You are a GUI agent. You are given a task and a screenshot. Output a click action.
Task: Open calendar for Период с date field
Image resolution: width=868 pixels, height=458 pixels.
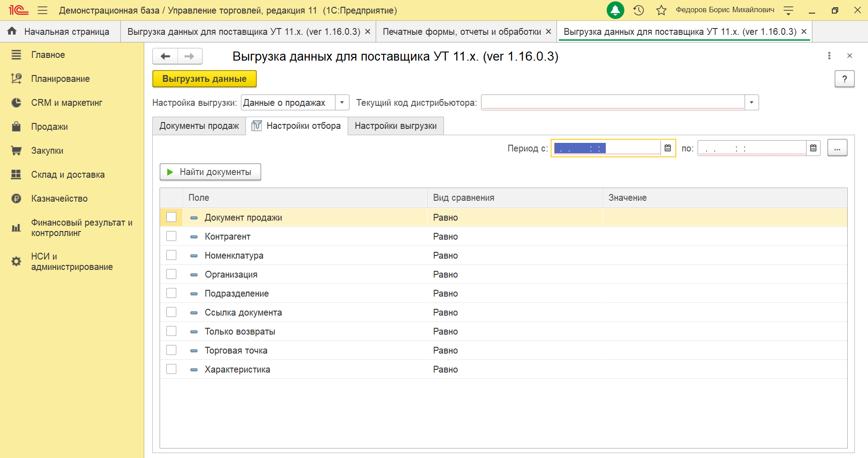(x=668, y=148)
